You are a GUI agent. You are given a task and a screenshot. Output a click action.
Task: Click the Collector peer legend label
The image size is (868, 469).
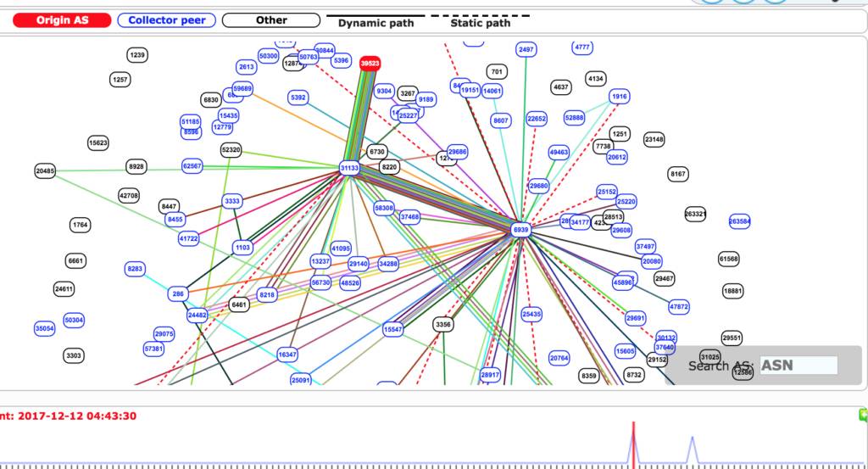(167, 20)
